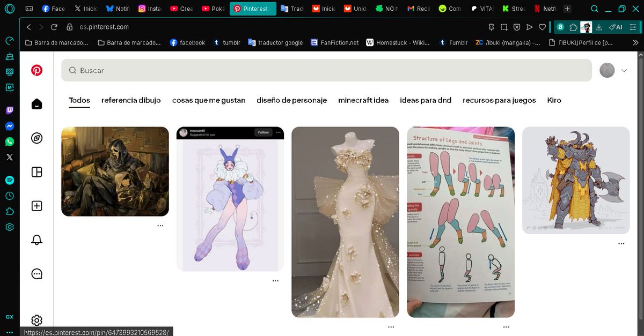
Task: Switch to ideas para dnd tab
Action: tap(426, 100)
